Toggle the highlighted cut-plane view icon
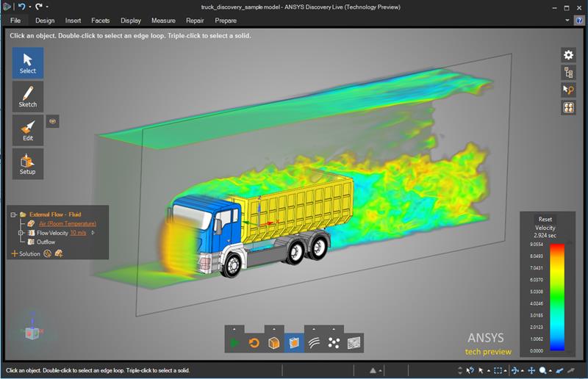 tap(294, 343)
